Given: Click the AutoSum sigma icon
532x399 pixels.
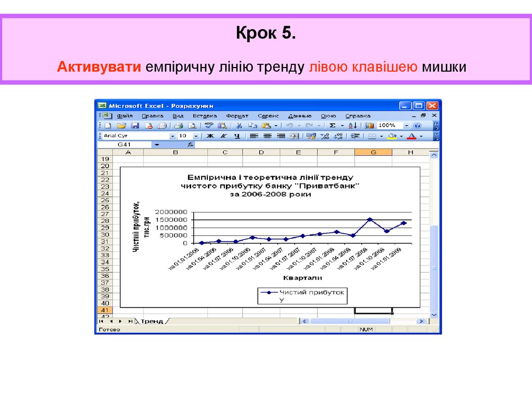Looking at the screenshot, I should 332,126.
